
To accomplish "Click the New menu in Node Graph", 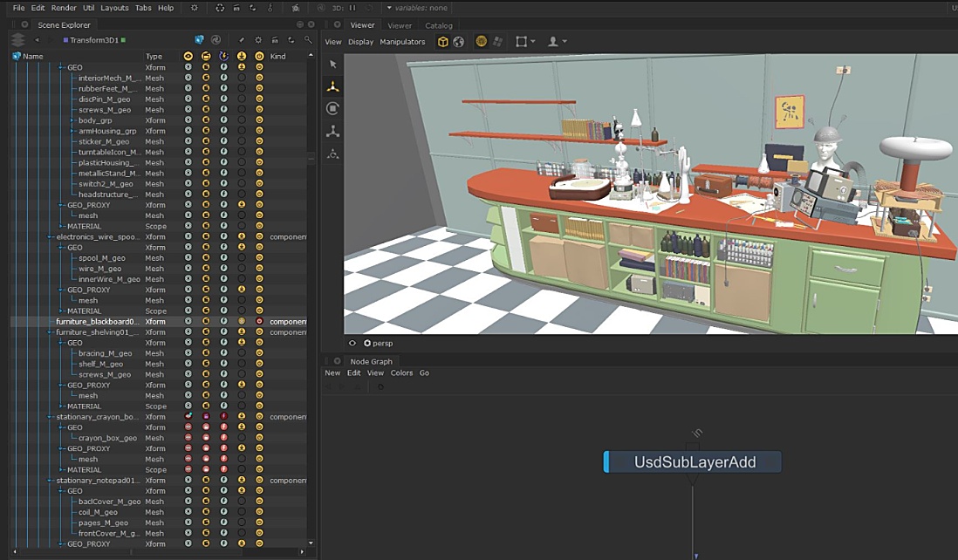I will (332, 372).
